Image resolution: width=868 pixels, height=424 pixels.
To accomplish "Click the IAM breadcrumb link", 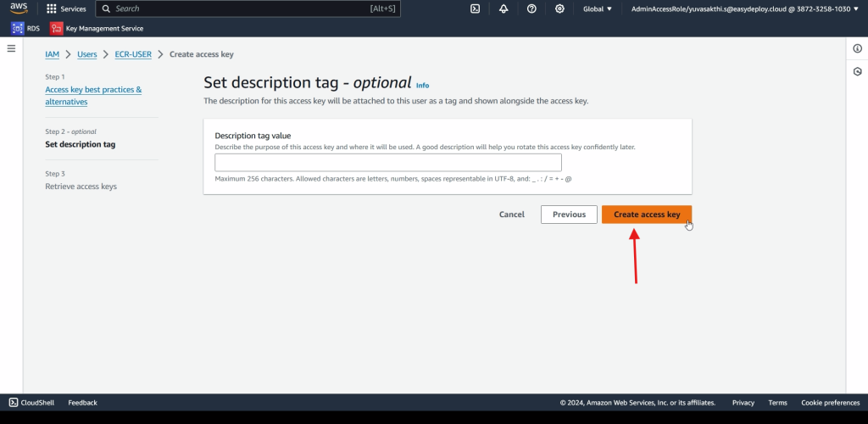I will pyautogui.click(x=52, y=54).
